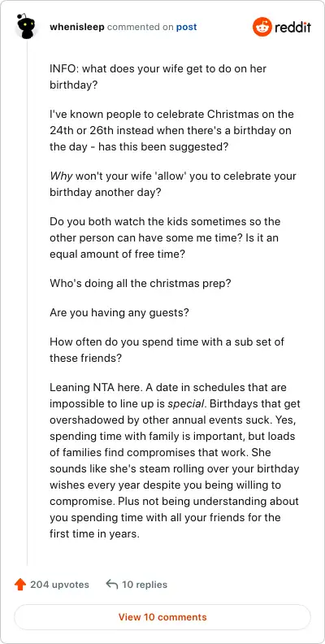Click the 'reddit' wordmark text
The height and width of the screenshot is (644, 325).
click(x=292, y=28)
